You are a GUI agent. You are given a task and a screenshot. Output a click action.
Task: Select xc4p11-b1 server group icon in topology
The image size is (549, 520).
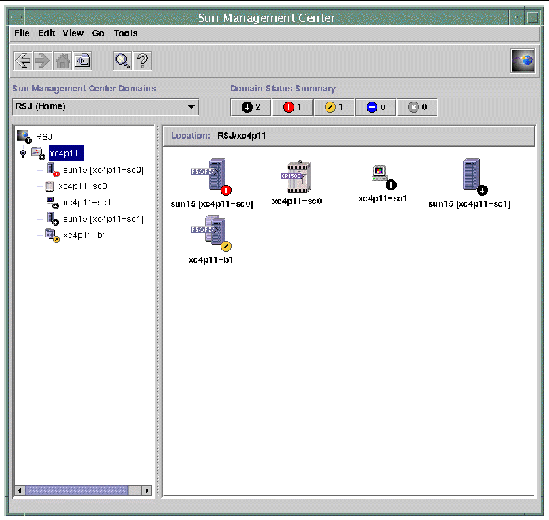(x=211, y=233)
